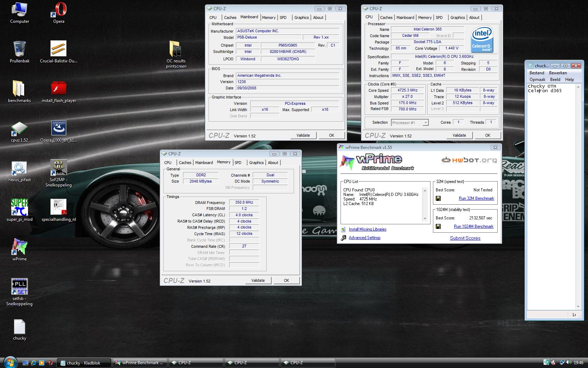Open the Computer desktop icon
Viewport: 588px width, 368px height.
pyautogui.click(x=20, y=12)
